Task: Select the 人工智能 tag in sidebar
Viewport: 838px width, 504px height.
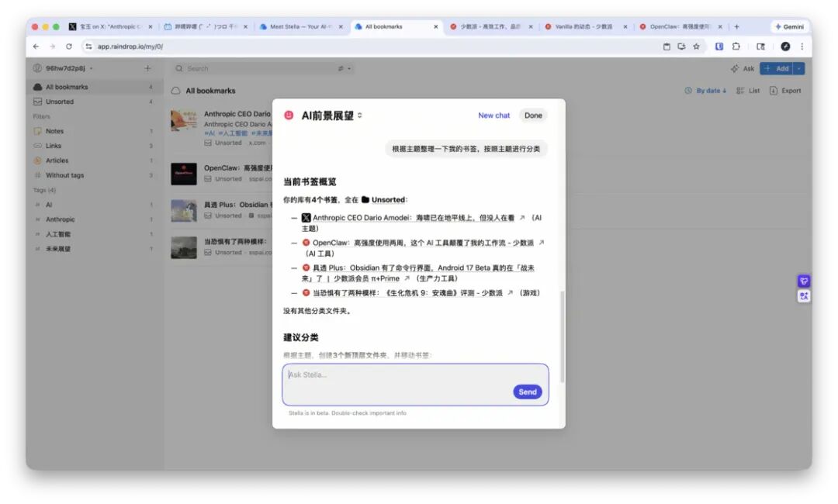Action: pos(94,234)
